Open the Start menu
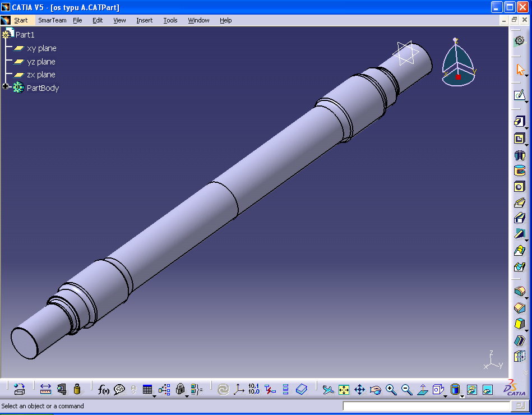The width and height of the screenshot is (532, 415). [21, 20]
